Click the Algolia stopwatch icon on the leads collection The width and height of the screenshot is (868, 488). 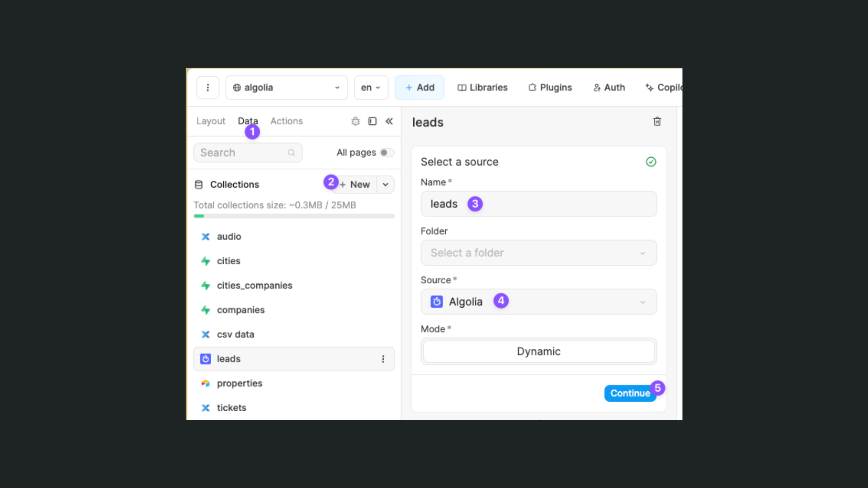206,359
